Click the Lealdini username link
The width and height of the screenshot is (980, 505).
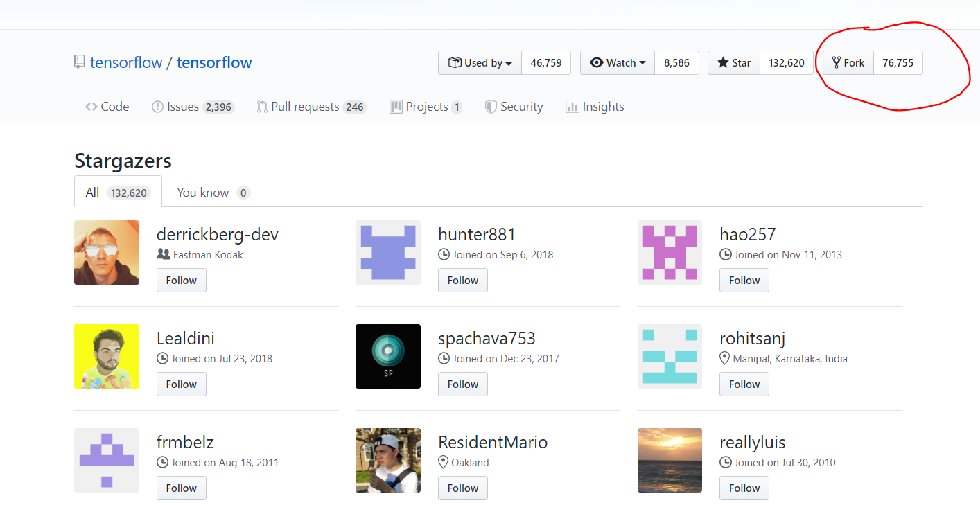click(x=186, y=338)
